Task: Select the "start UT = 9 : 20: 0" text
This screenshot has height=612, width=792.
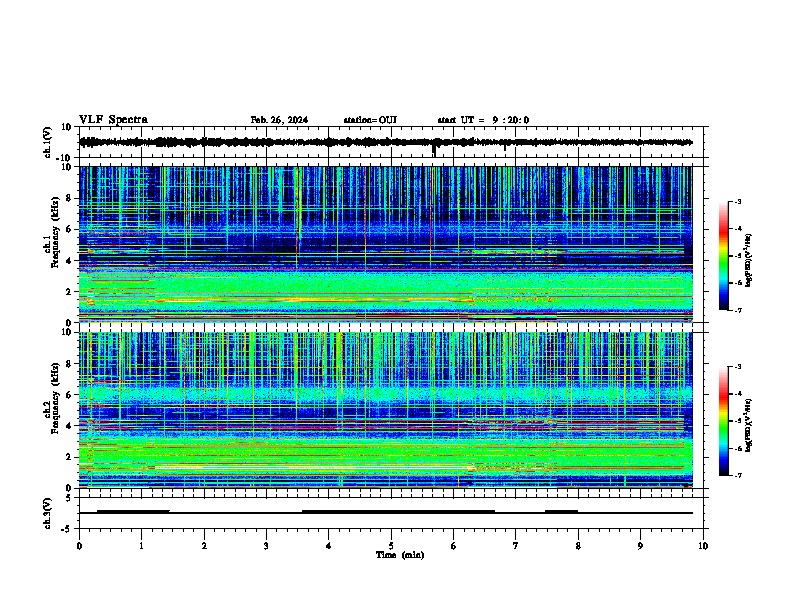Action: click(483, 120)
